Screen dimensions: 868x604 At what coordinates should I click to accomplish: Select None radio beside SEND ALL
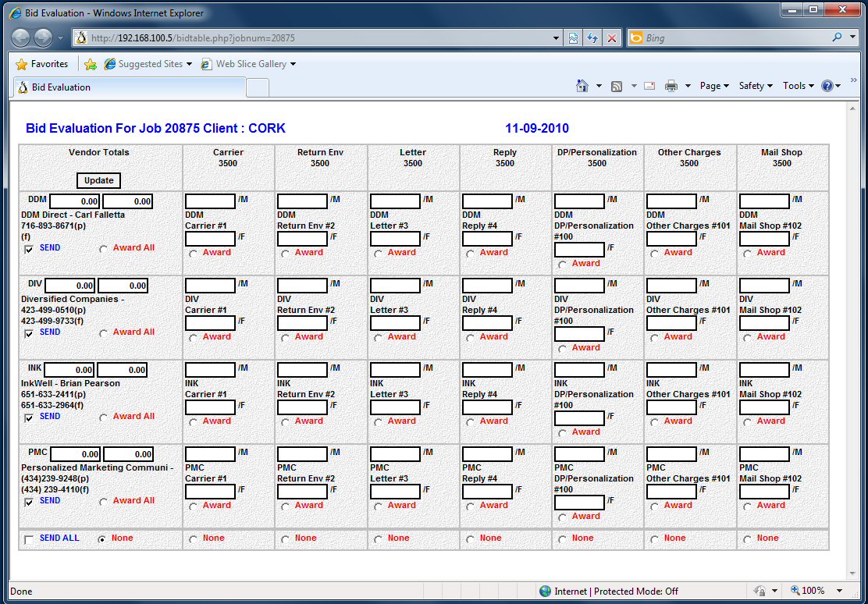coord(101,539)
